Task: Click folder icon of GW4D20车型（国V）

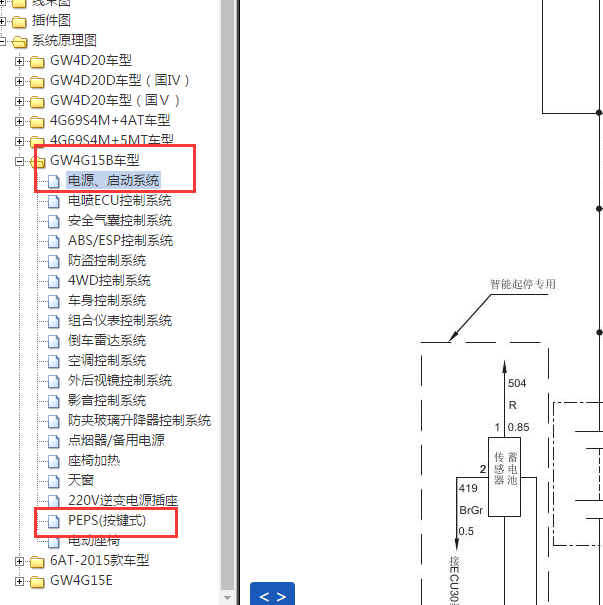Action: (37, 101)
